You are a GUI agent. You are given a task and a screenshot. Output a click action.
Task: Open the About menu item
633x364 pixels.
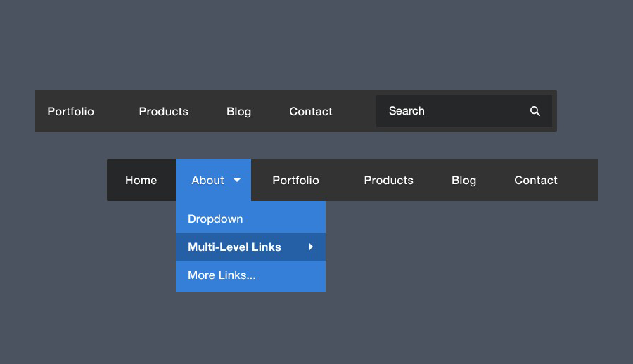tap(207, 181)
